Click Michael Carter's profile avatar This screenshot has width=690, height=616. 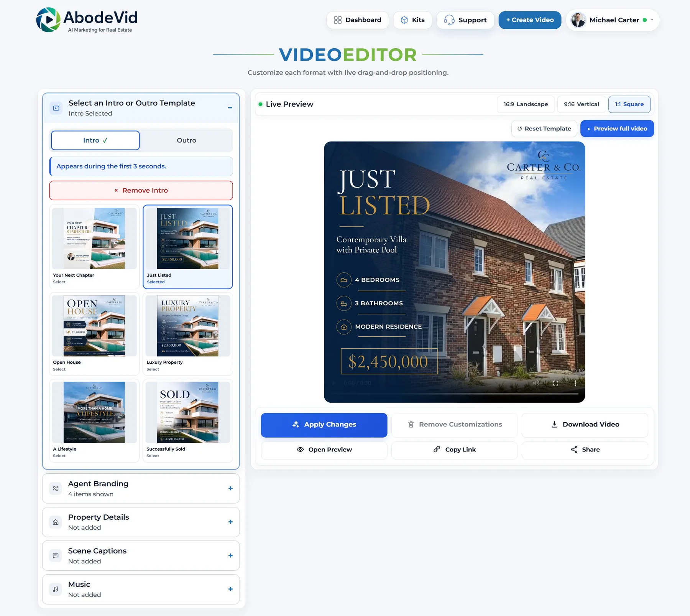pos(578,20)
